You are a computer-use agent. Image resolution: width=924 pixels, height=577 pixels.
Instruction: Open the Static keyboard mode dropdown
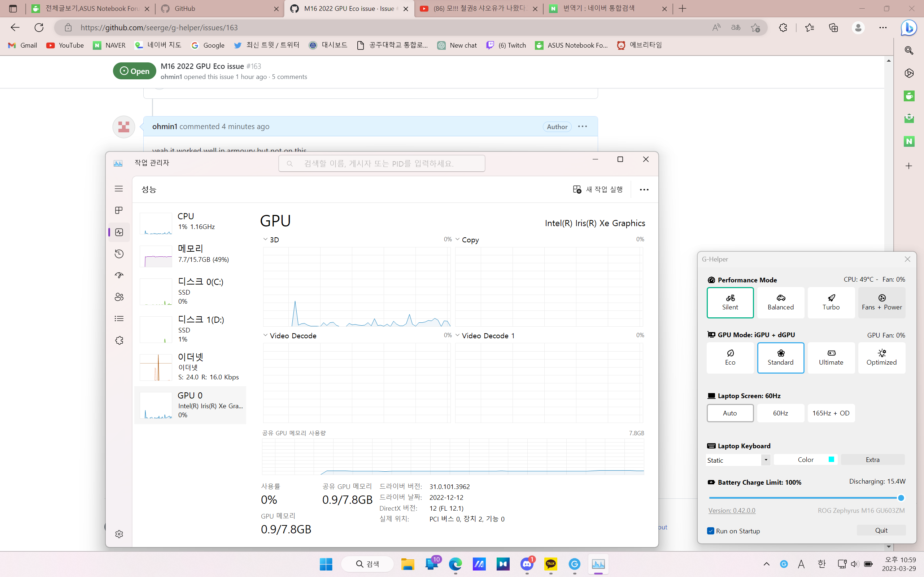(x=766, y=460)
